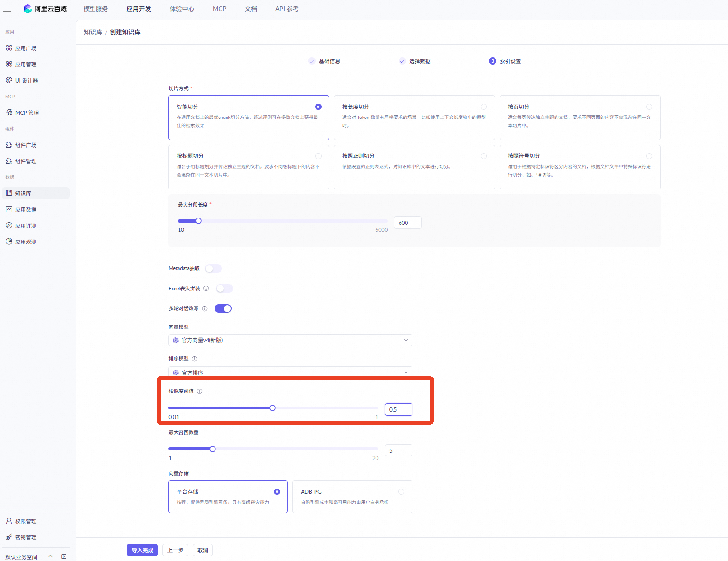Click info icon next to 相似度阈值
Screen dimensions: 728x561
[200, 391]
